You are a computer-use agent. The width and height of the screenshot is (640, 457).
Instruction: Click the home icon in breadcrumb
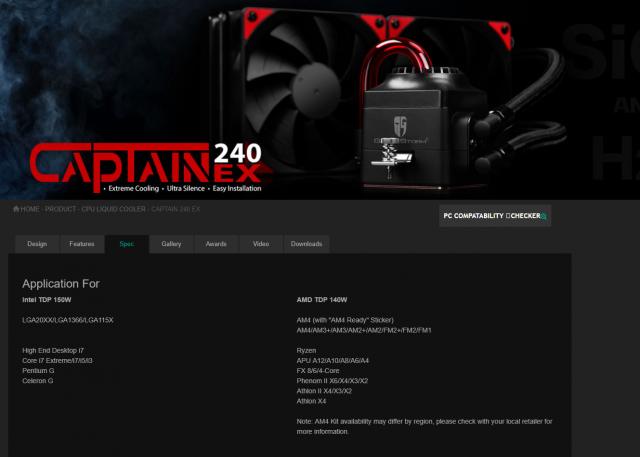point(16,209)
